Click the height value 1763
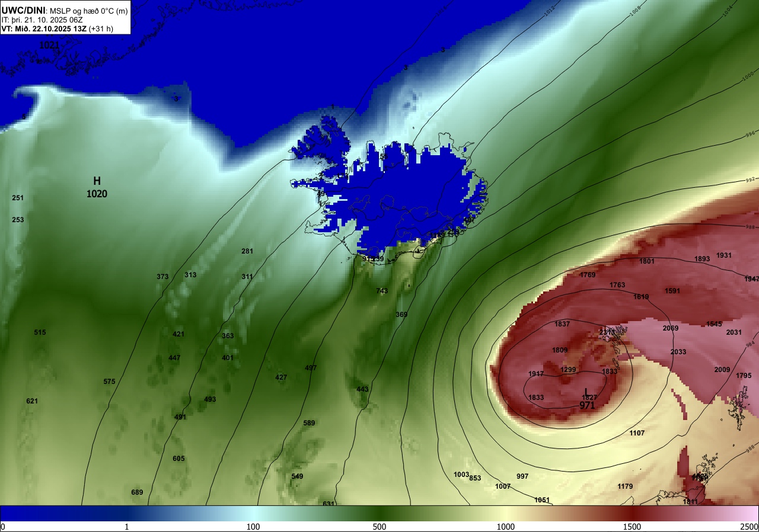This screenshot has width=759, height=532. pyautogui.click(x=617, y=285)
